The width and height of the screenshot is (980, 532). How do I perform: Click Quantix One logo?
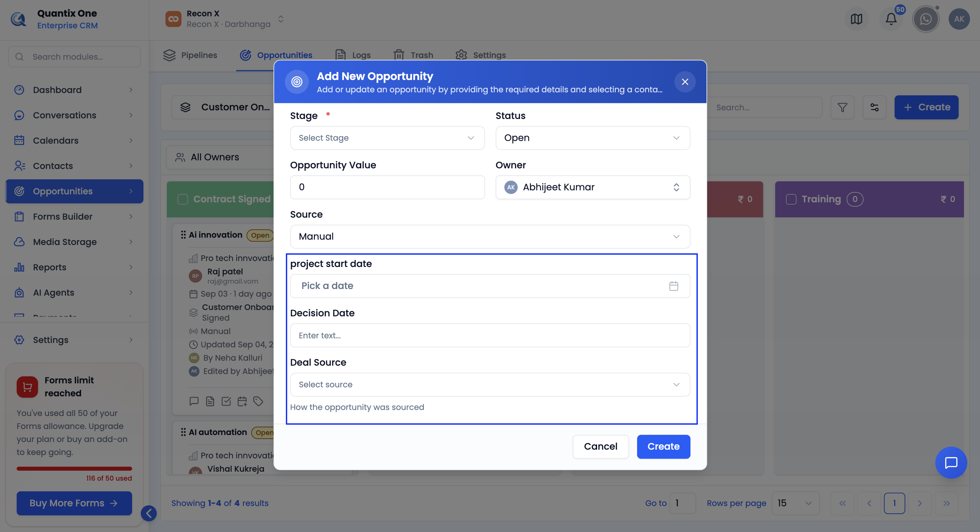[x=18, y=19]
